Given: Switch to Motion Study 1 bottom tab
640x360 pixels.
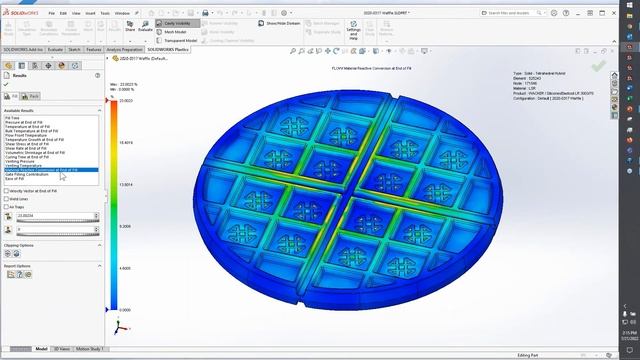Looking at the screenshot, I should 90,349.
